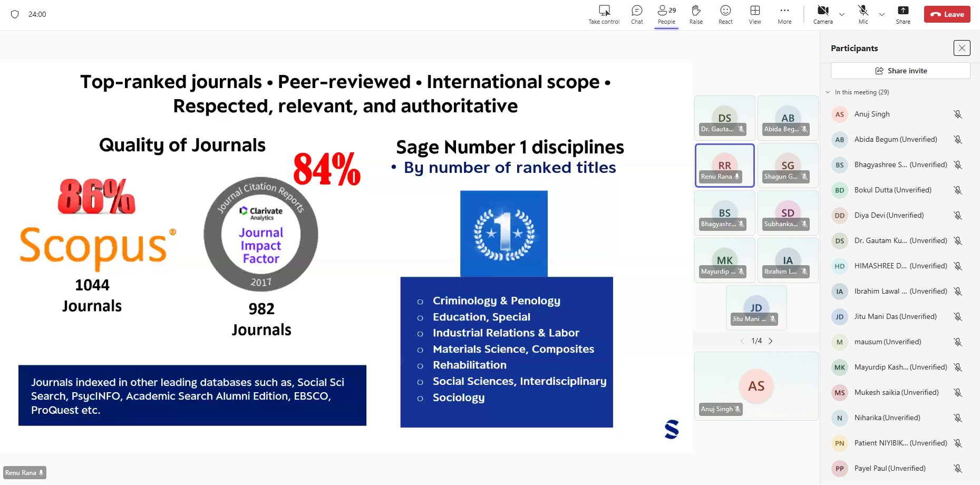
Task: Close the Participants panel
Action: tap(962, 48)
